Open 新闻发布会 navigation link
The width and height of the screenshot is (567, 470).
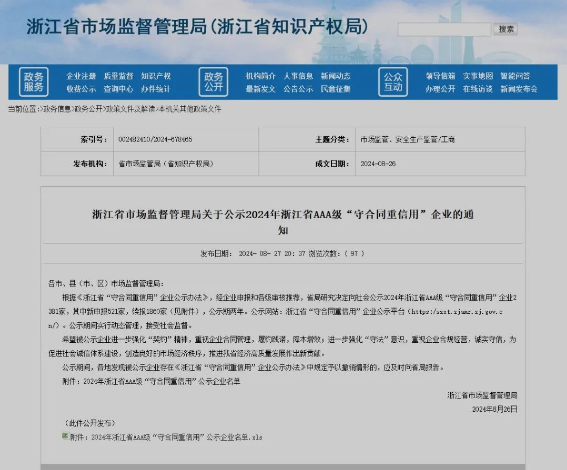pyautogui.click(x=519, y=89)
